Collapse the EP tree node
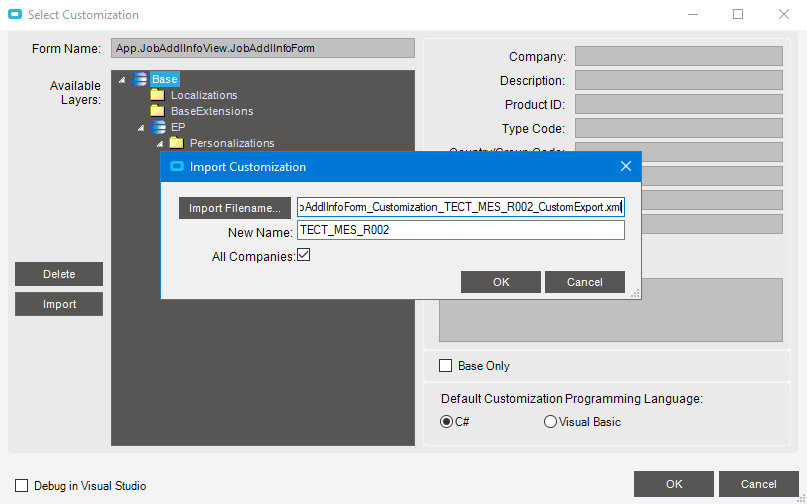The height and width of the screenshot is (504, 807). (141, 128)
